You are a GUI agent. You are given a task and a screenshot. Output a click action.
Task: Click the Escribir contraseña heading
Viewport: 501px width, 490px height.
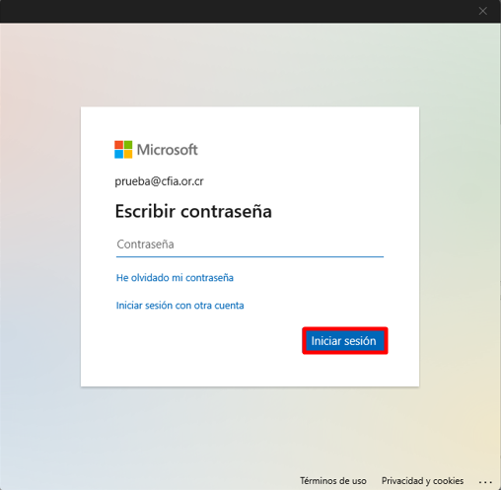click(193, 211)
